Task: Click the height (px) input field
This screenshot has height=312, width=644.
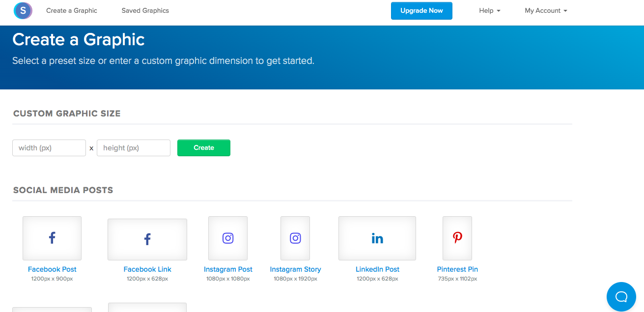Action: 133,148
